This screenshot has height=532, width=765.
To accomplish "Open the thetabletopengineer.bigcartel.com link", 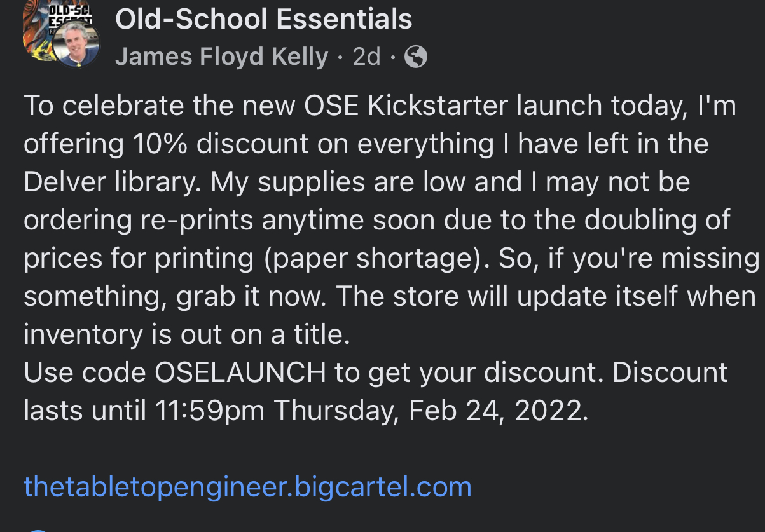I will coord(247,487).
